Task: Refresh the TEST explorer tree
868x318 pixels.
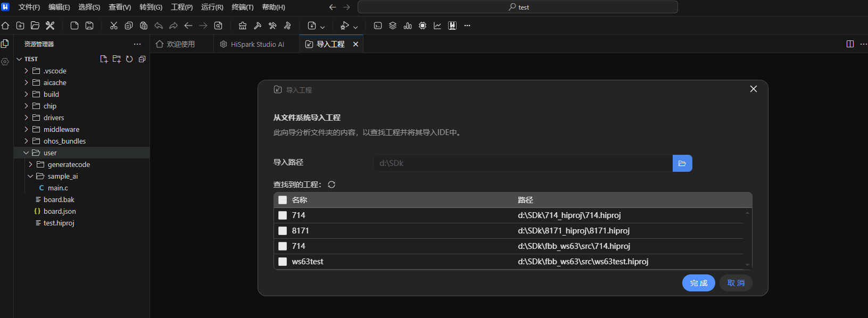Action: (x=129, y=59)
